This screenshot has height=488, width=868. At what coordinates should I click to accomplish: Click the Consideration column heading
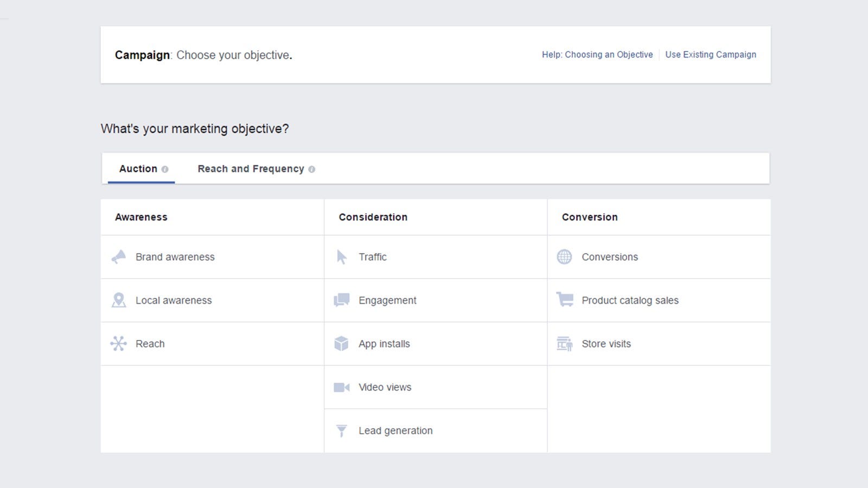click(x=373, y=217)
